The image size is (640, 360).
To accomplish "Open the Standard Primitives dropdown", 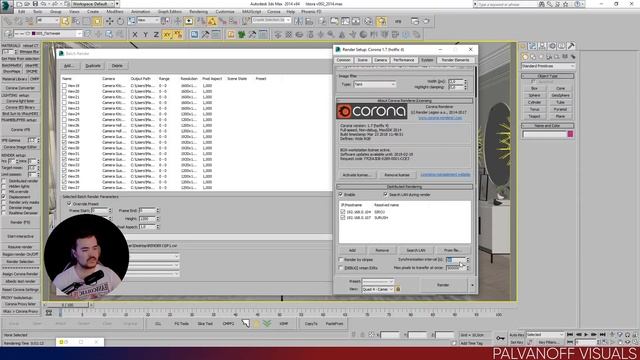I will click(548, 66).
